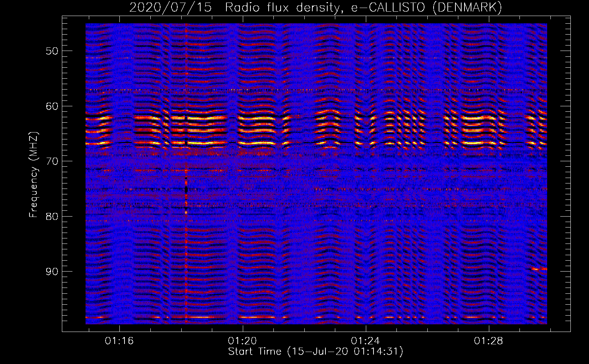Click the 01:20 time tick label
589x364 pixels.
pos(242,341)
